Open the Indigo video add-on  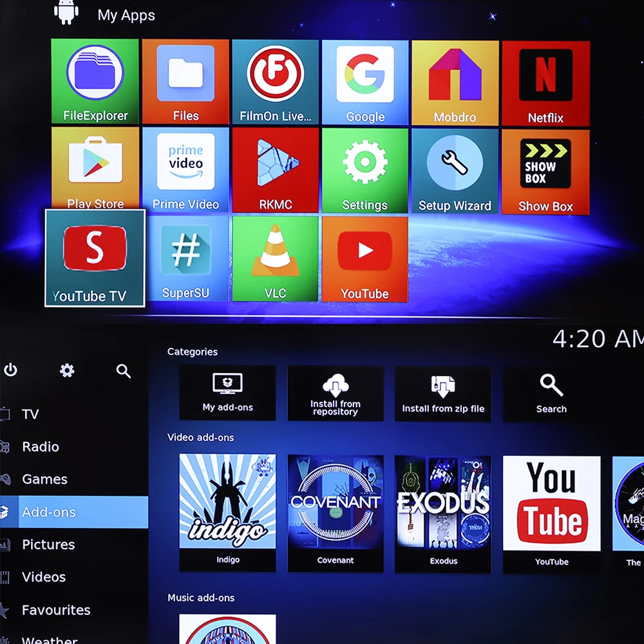coord(227,513)
